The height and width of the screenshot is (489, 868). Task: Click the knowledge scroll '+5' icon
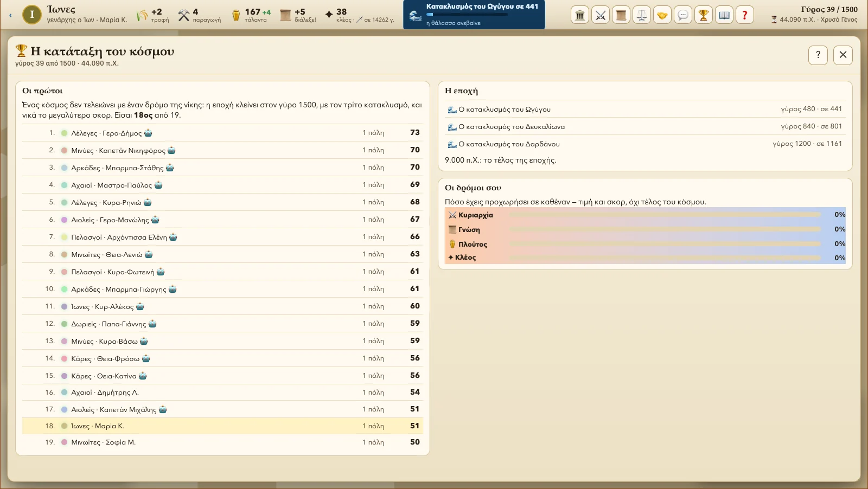[x=285, y=15]
